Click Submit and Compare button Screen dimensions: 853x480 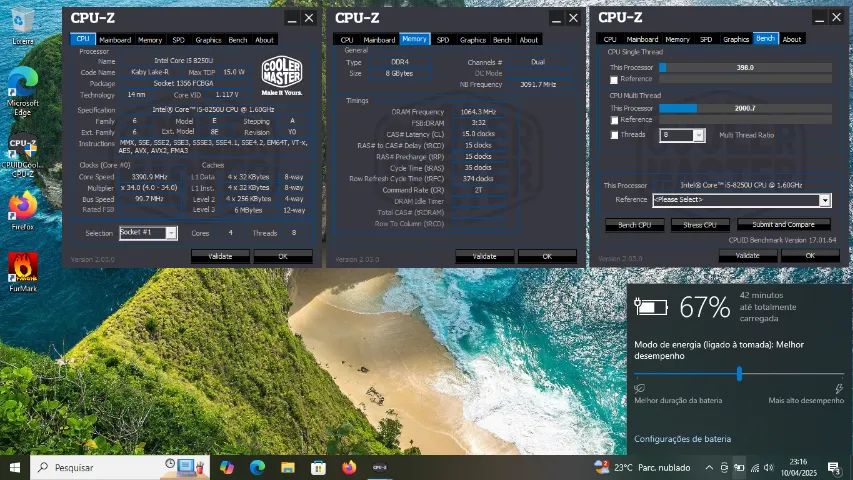tap(783, 224)
